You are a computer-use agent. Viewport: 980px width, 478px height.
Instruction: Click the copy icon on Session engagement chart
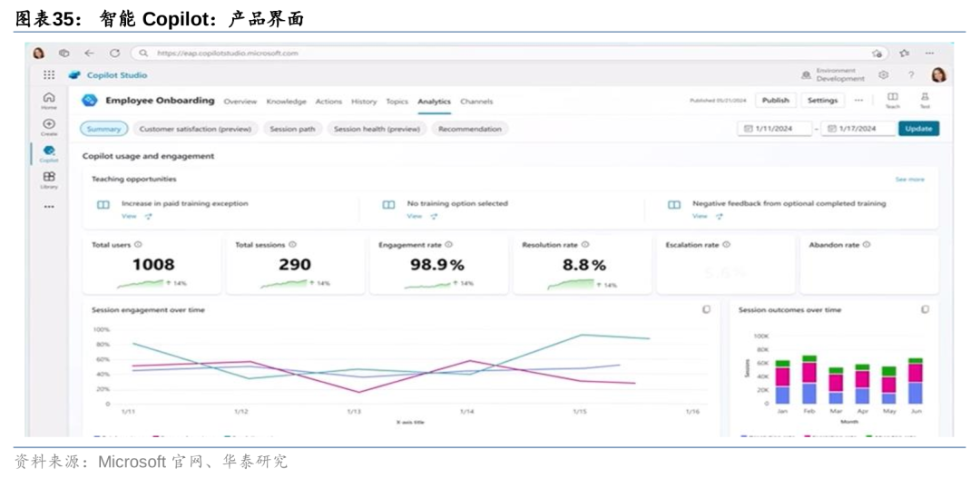(x=706, y=309)
